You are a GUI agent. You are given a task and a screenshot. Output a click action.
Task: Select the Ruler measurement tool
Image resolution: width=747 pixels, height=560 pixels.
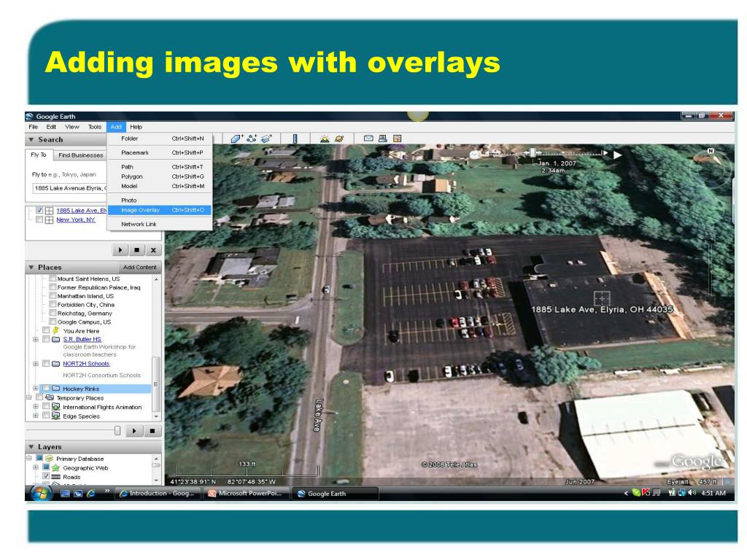pos(295,139)
